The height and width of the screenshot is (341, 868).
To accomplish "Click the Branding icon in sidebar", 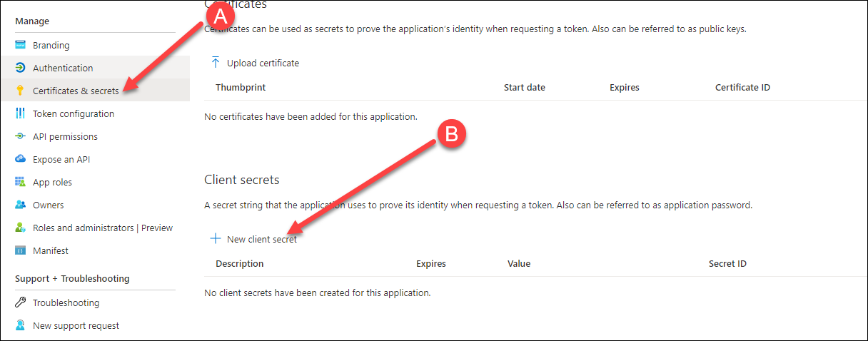I will click(20, 45).
